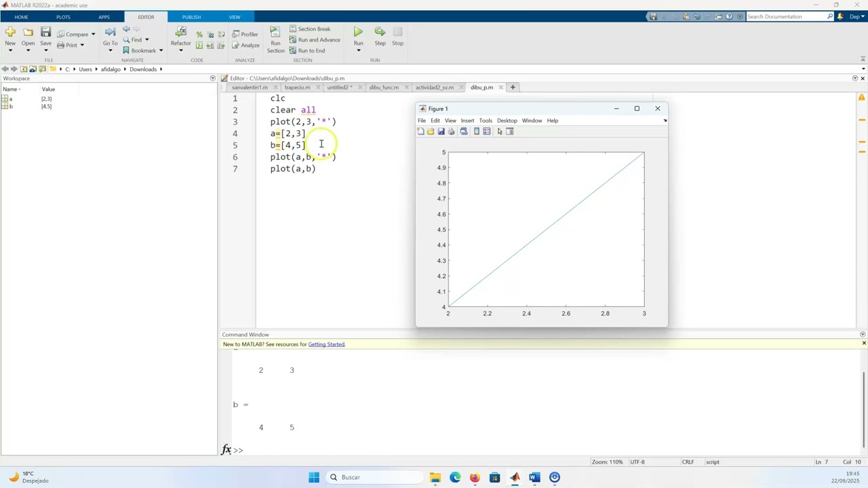868x488 pixels.
Task: Expand the Bookmark dropdown arrow
Action: (x=161, y=50)
